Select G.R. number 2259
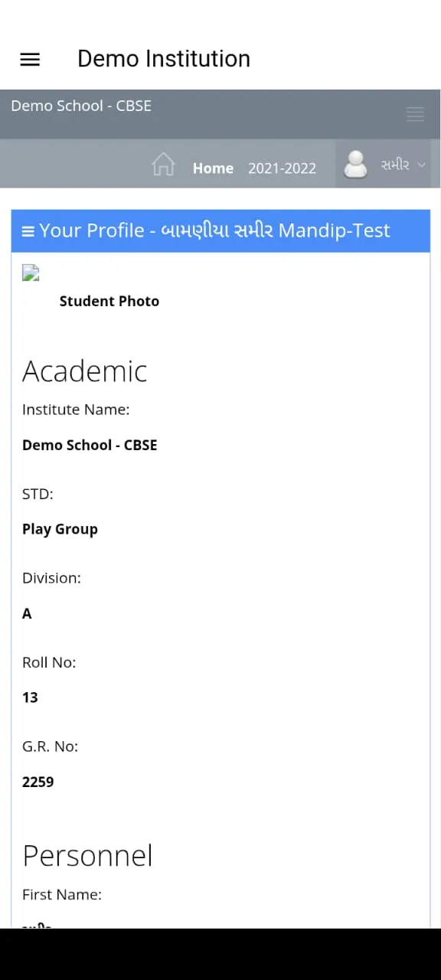 38,782
